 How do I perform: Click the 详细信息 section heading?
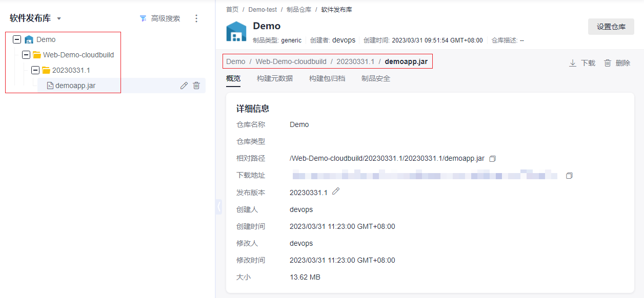pos(253,109)
